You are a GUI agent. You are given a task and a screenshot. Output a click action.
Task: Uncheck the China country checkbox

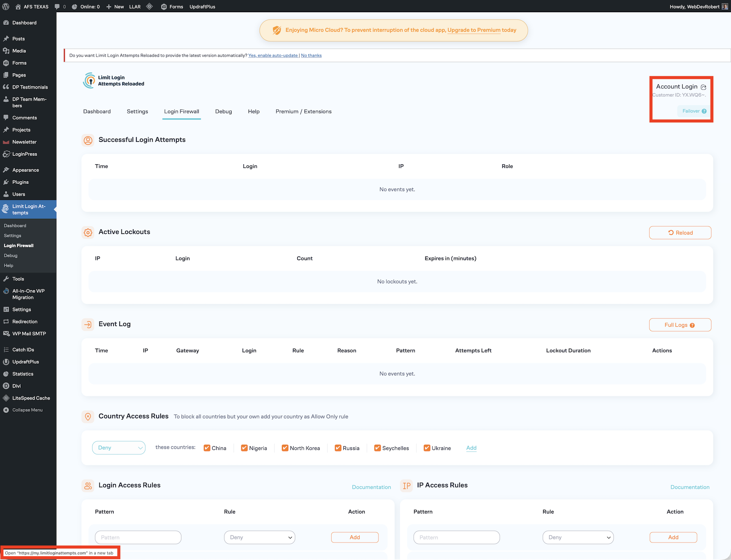[x=207, y=448]
